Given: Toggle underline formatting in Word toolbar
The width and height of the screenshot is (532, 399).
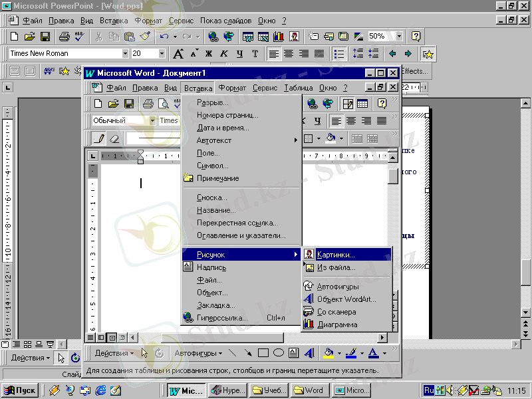Looking at the screenshot, I should point(317,120).
